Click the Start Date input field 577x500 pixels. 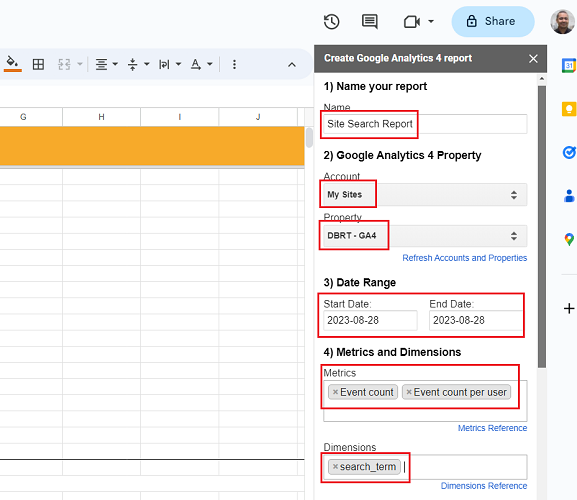click(370, 320)
